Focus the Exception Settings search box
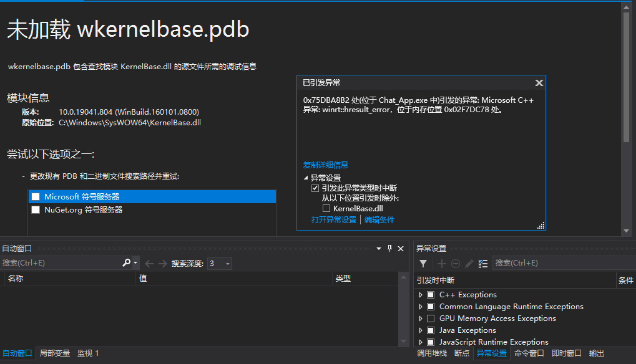636x364 pixels. click(x=564, y=263)
